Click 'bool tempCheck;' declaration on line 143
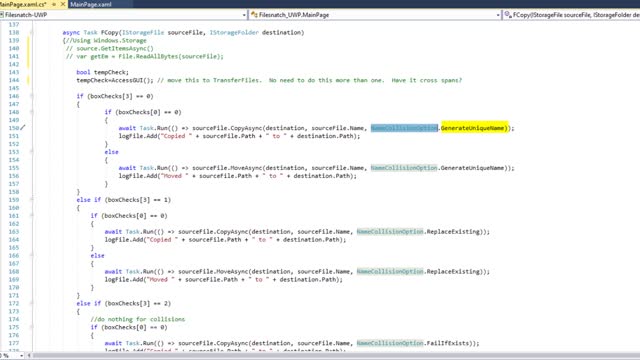The width and height of the screenshot is (640, 360). [102, 72]
